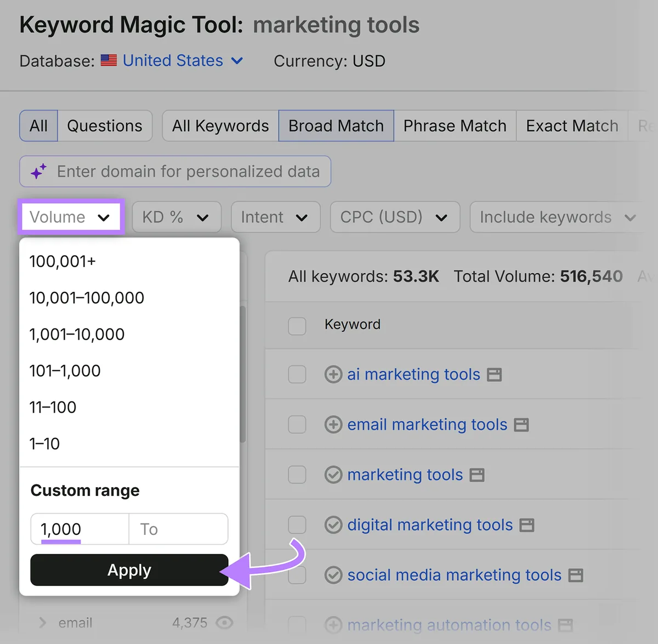Open SERP icon for digital marketing tools
This screenshot has width=658, height=644.
point(527,526)
